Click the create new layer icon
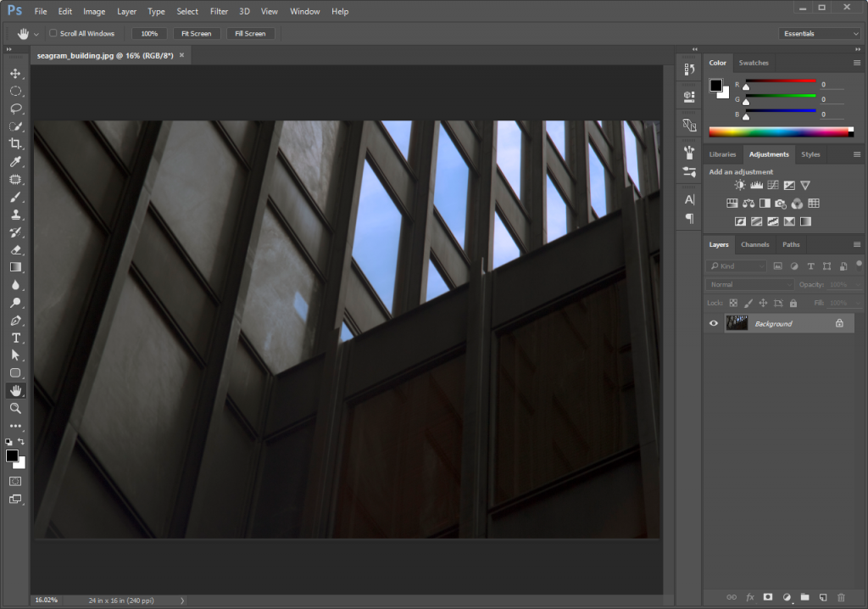Viewport: 868px width, 609px height. click(822, 597)
